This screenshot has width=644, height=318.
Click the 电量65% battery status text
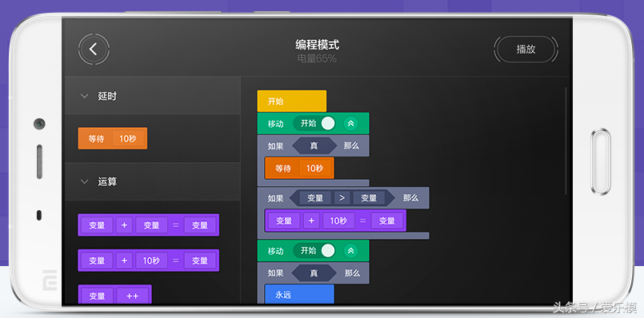pyautogui.click(x=317, y=59)
